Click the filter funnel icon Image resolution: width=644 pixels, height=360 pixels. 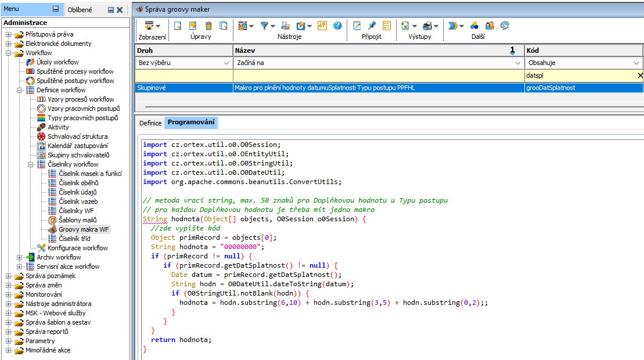(x=264, y=26)
